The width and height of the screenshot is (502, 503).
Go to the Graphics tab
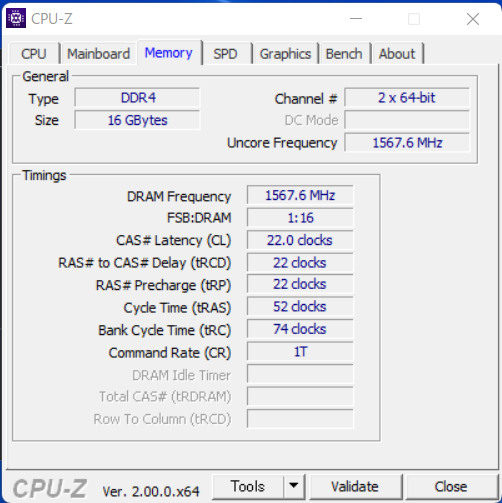285,54
